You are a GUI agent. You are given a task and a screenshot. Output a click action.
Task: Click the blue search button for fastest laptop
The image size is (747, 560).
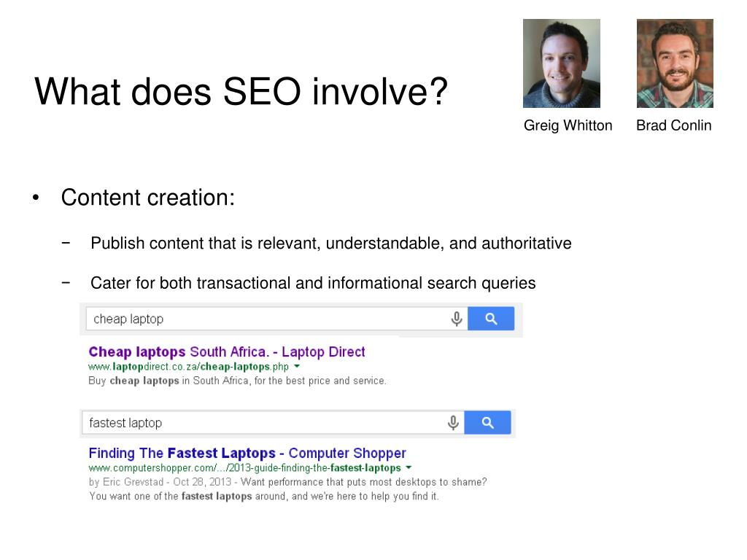click(487, 422)
